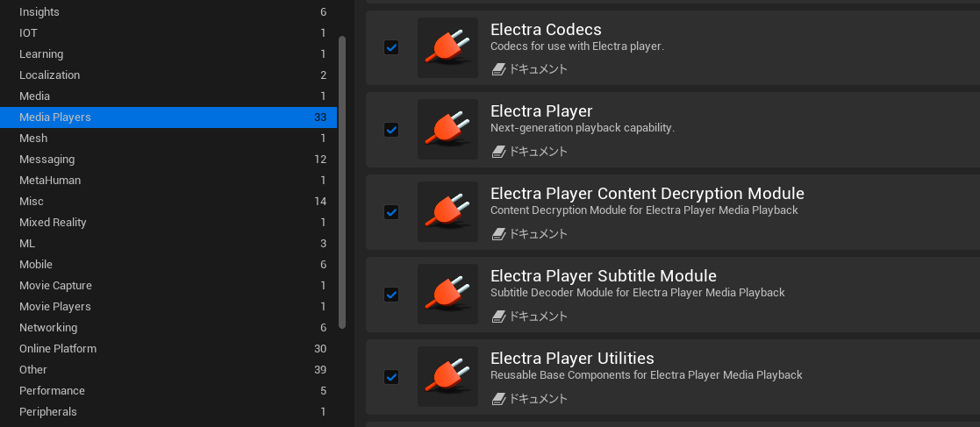Select the Mixed Reality category
This screenshot has width=980, height=427.
click(168, 222)
